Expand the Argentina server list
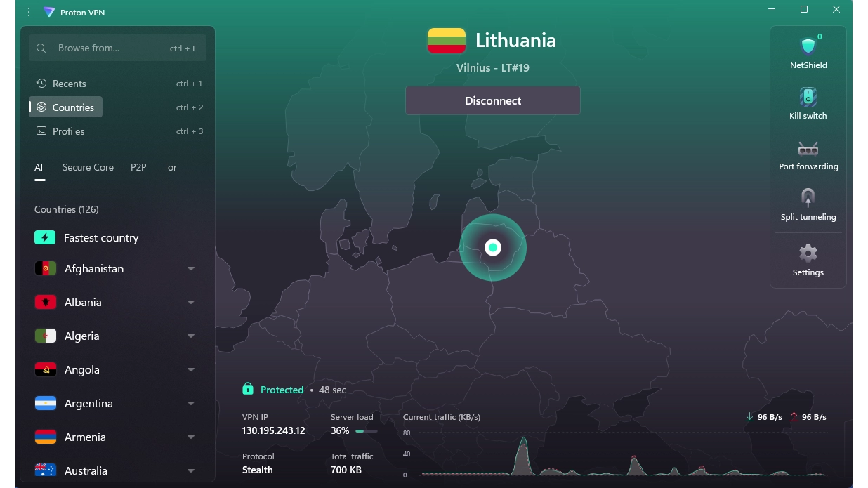Screen dimensions: 868x488 [191, 404]
